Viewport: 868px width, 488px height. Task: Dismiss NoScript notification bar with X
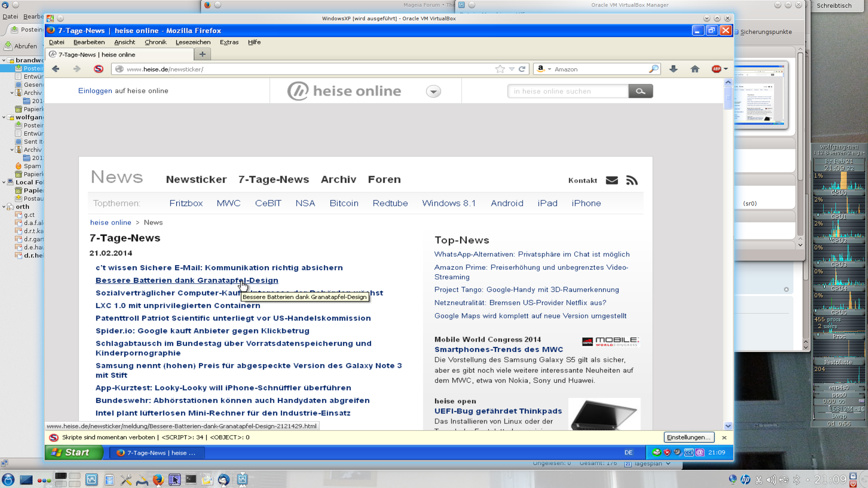click(x=724, y=437)
